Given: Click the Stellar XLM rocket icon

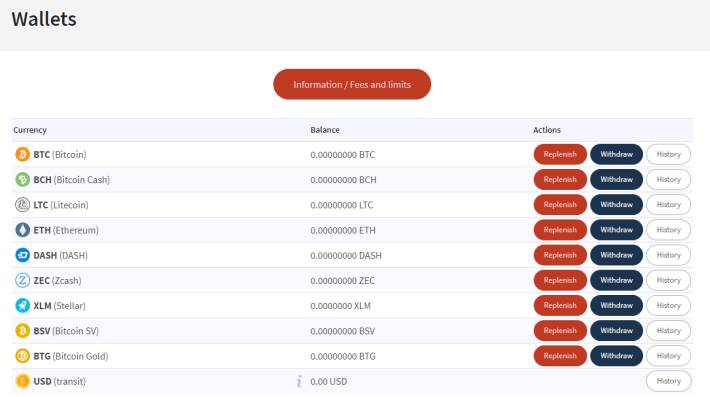Looking at the screenshot, I should pos(22,306).
